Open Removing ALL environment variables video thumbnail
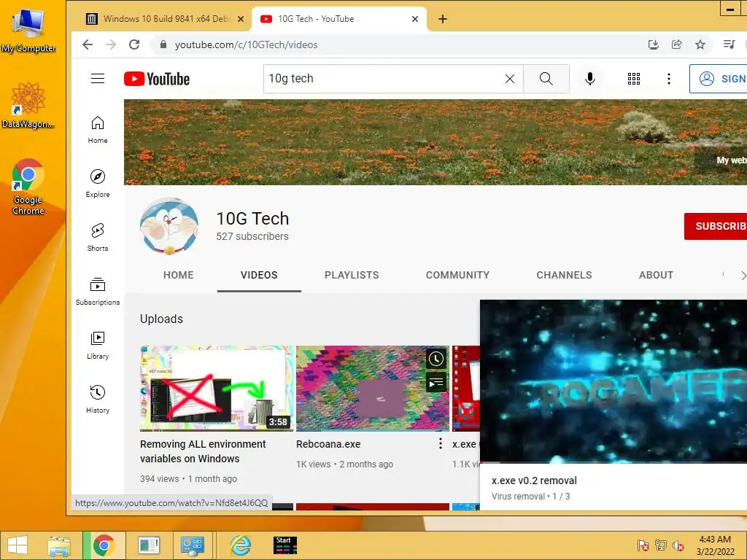This screenshot has height=560, width=747. [216, 388]
